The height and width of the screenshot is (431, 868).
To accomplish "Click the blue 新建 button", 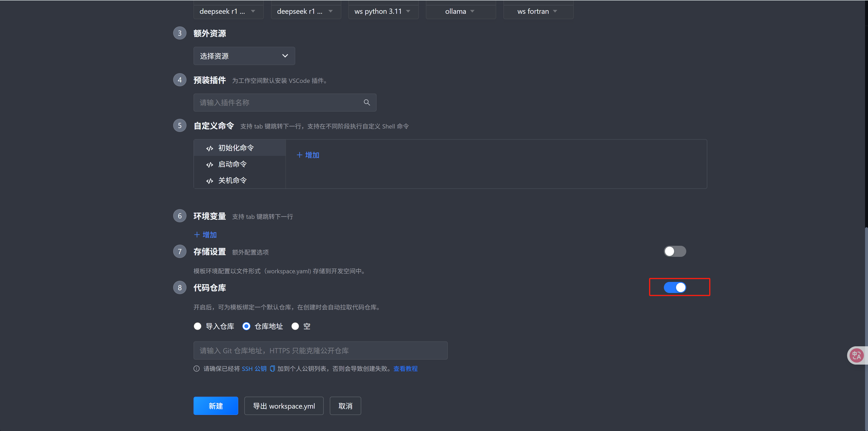I will 216,406.
